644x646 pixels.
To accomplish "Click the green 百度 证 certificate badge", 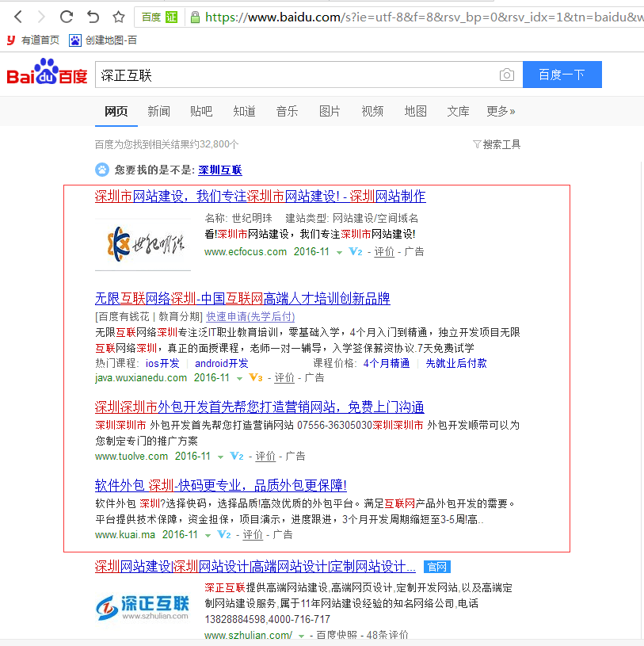I will tap(159, 17).
